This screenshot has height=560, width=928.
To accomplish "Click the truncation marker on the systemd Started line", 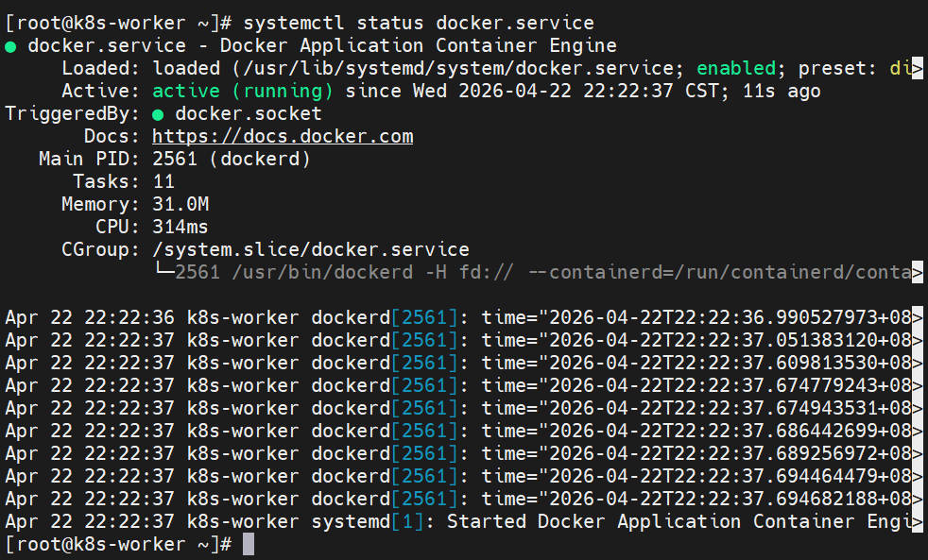I will click(x=917, y=521).
